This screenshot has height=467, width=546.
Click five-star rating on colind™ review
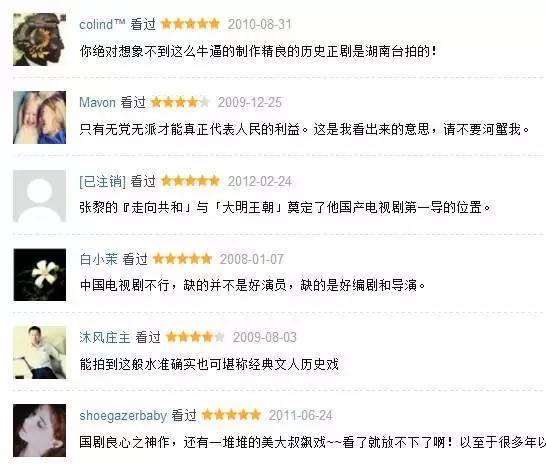190,24
